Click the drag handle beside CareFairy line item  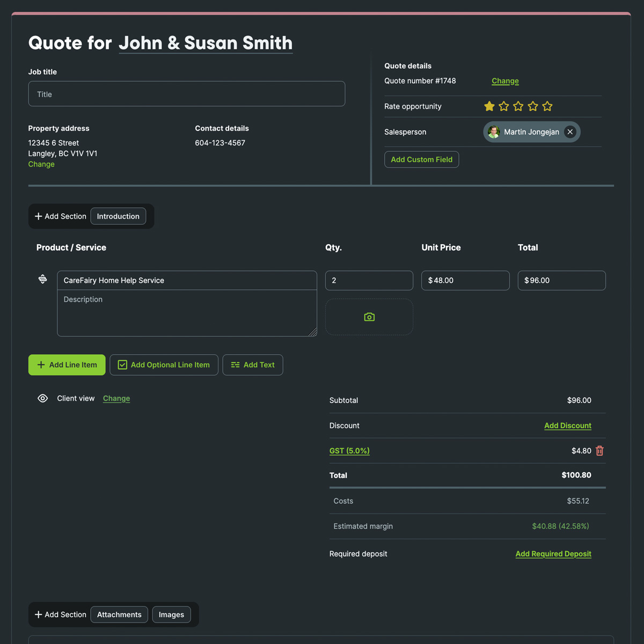(x=42, y=279)
